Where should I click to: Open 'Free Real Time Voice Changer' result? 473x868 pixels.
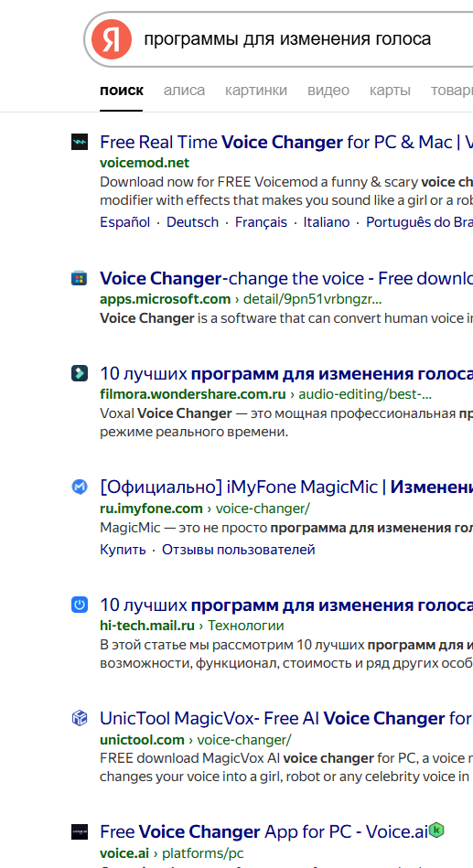pyautogui.click(x=286, y=143)
